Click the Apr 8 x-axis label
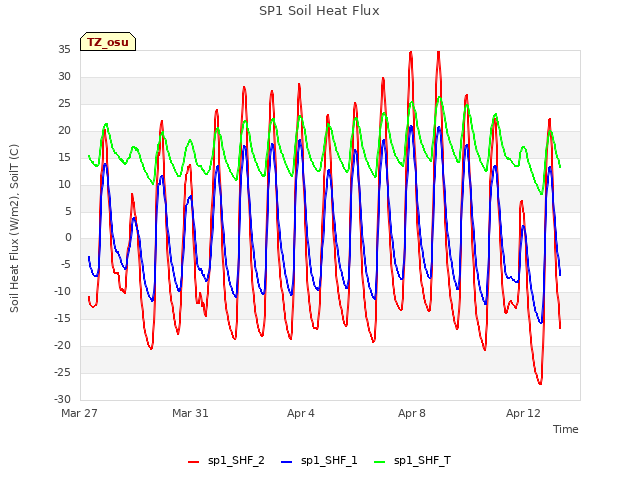 412,413
